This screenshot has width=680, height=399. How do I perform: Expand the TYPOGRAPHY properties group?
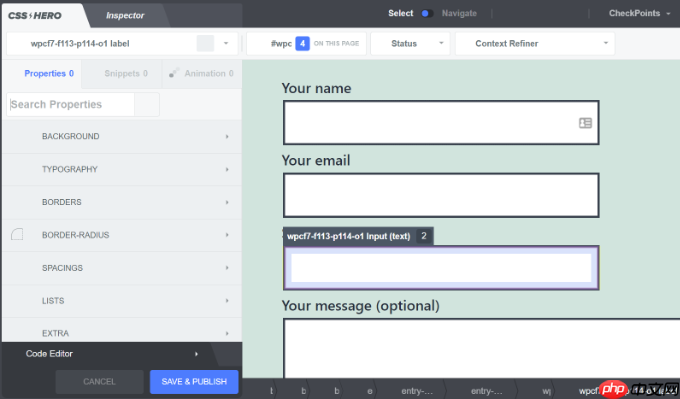click(122, 170)
